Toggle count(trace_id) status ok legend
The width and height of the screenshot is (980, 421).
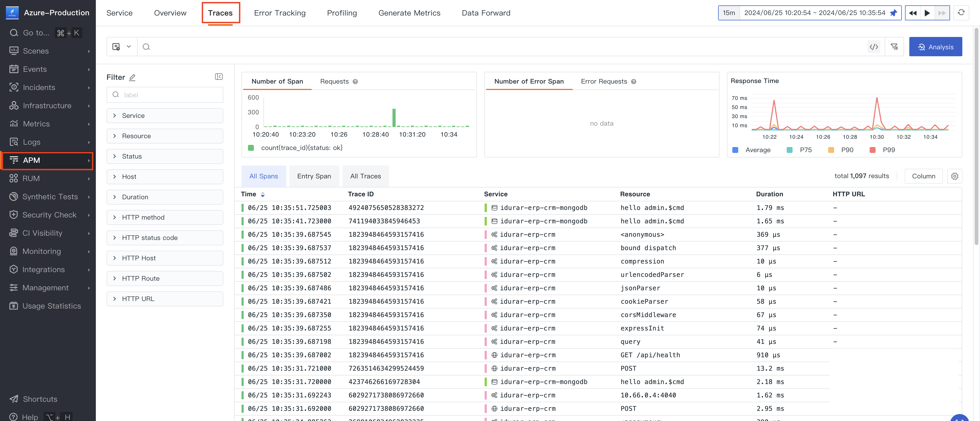pos(295,148)
